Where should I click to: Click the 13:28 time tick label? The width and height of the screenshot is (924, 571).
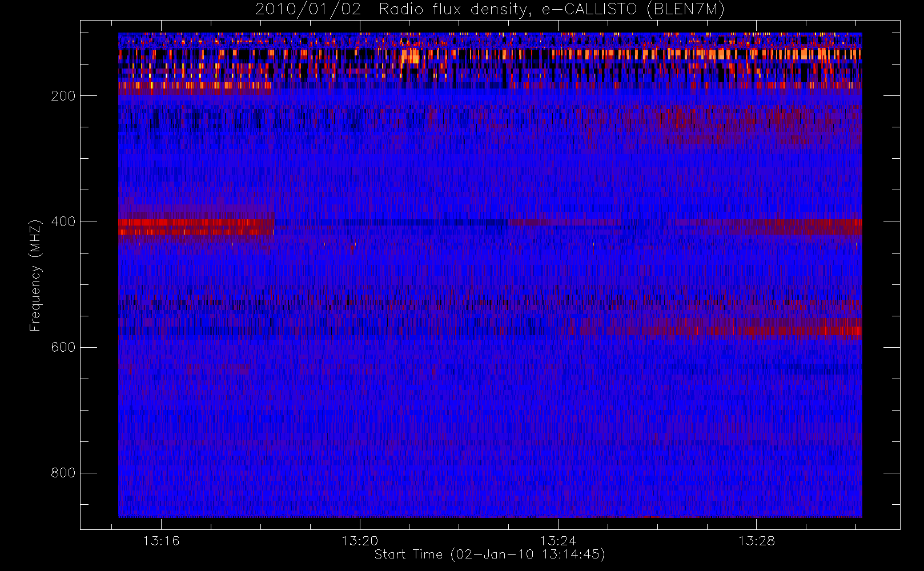coord(756,541)
